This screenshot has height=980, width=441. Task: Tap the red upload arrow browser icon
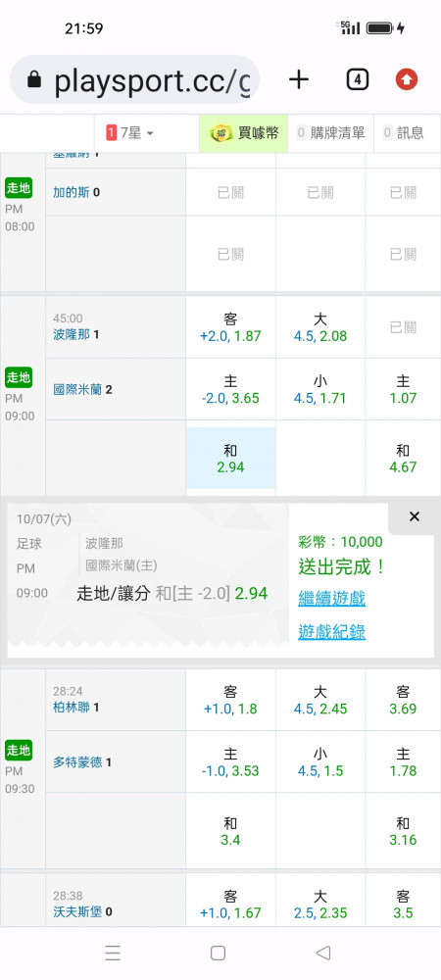[x=407, y=79]
